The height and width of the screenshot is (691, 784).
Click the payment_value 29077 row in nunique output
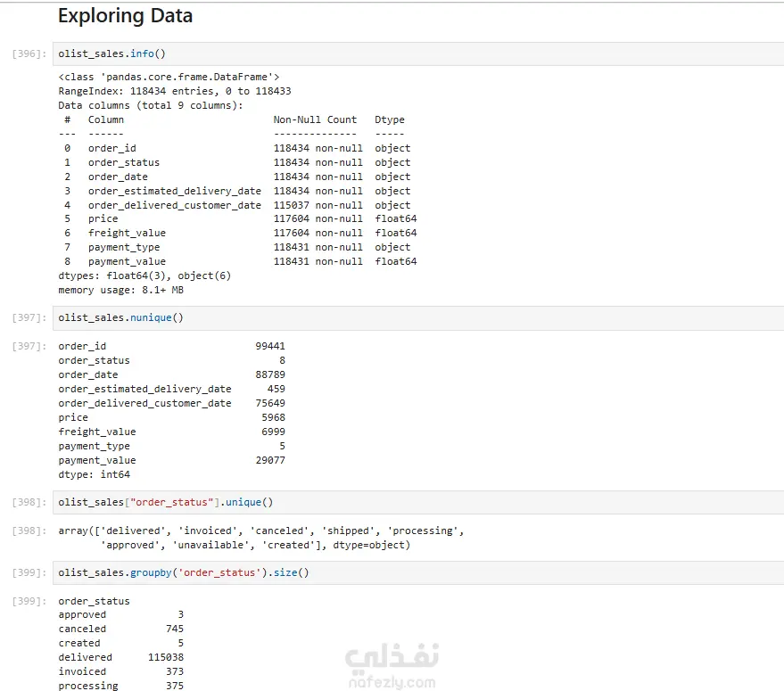(x=171, y=460)
